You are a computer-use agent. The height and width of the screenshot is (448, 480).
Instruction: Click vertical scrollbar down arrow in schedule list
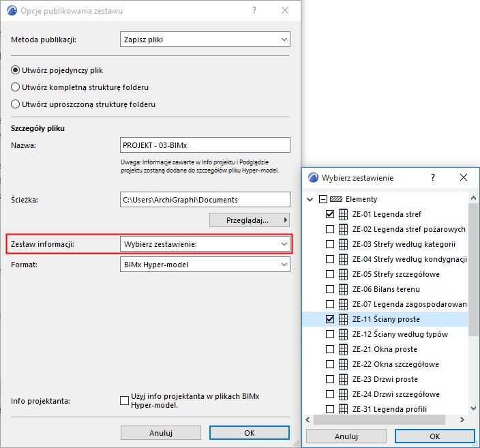point(473,408)
